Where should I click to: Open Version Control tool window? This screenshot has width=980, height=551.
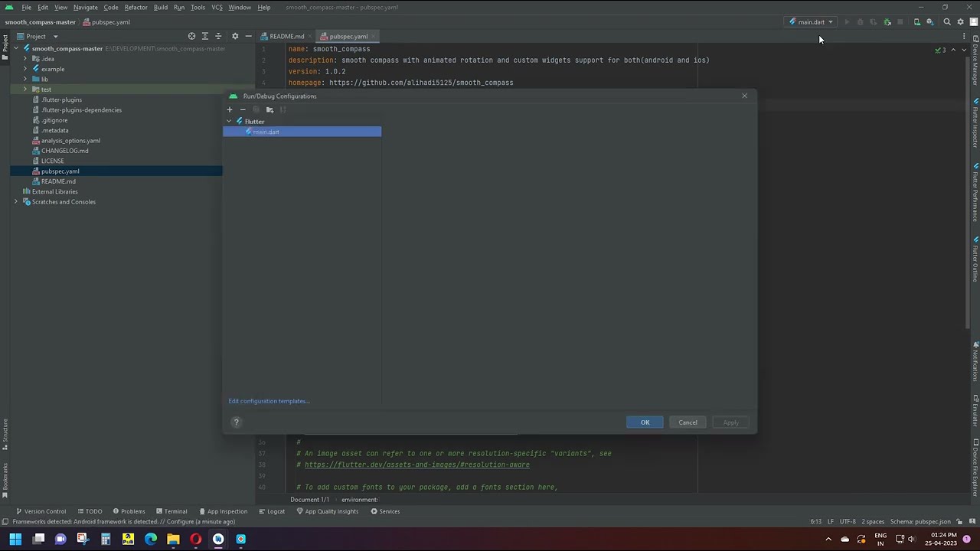(41, 511)
